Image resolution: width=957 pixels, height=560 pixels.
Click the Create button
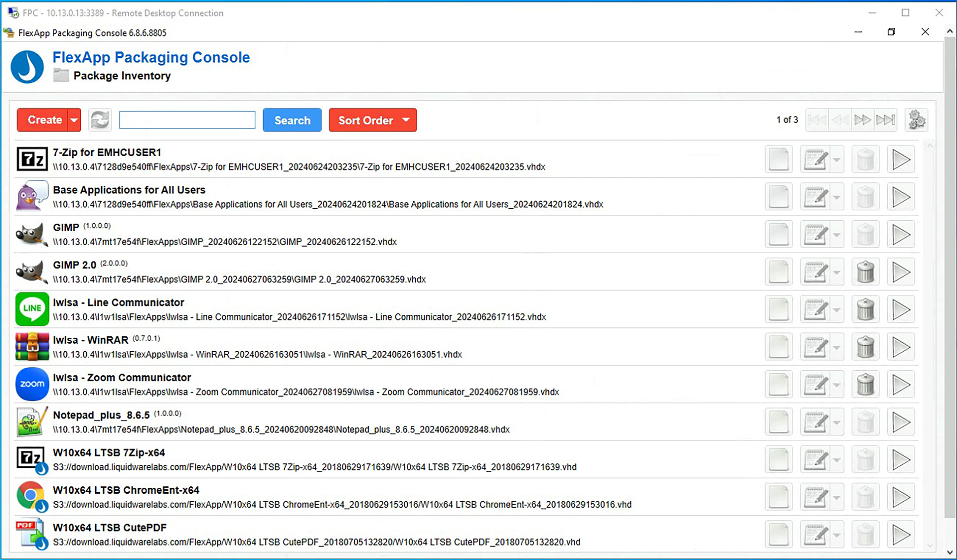(x=42, y=120)
